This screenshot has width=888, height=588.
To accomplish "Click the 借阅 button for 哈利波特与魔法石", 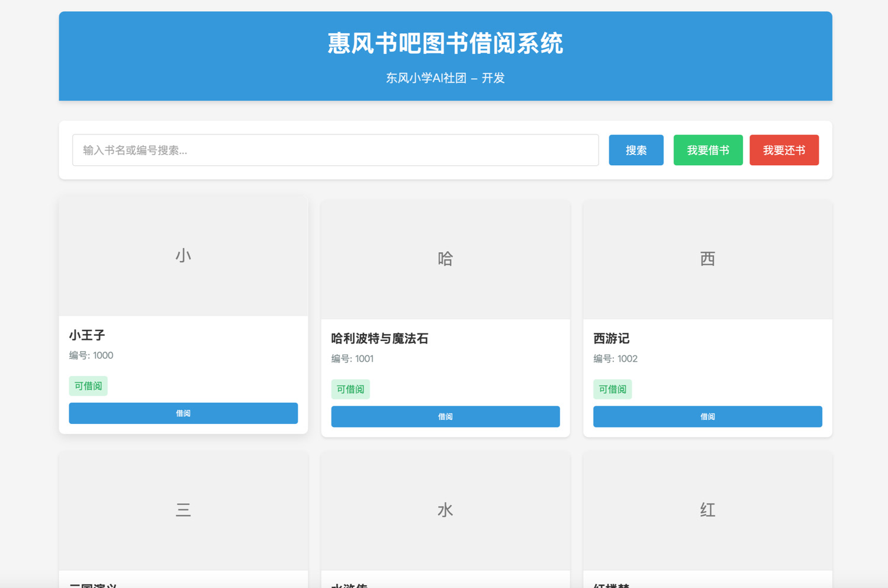I will 445,416.
